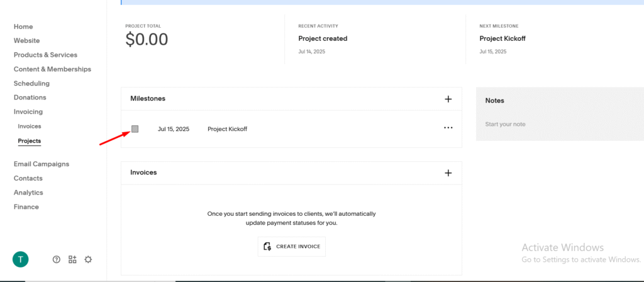Open Email Campaigns in the sidebar
The width and height of the screenshot is (644, 282).
42,164
